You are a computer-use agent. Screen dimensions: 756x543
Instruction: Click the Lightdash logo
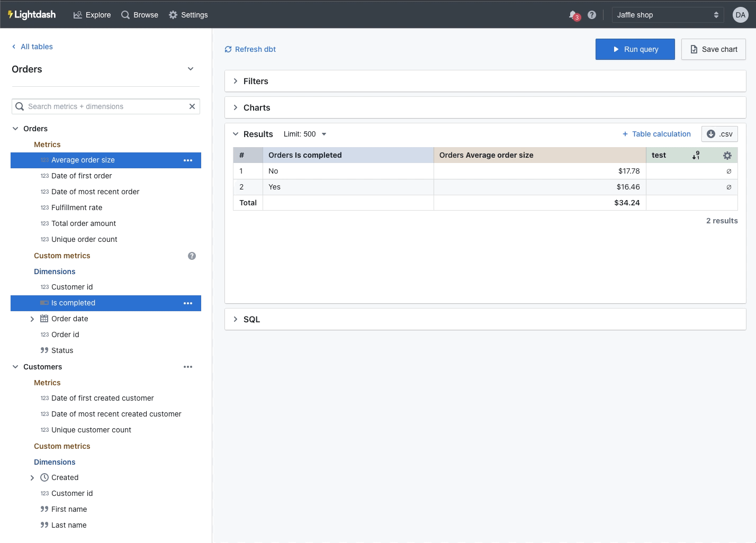tap(32, 14)
